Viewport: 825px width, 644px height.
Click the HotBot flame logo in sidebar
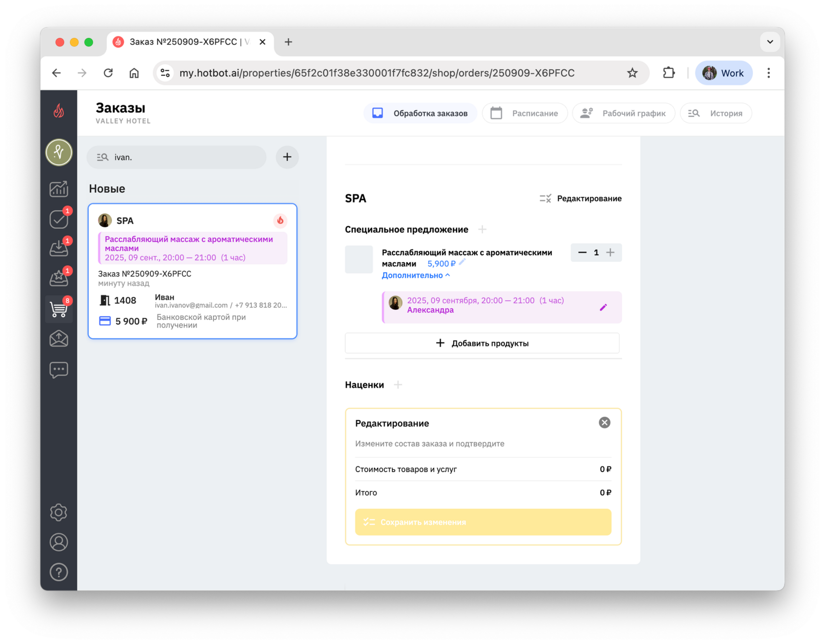coord(59,111)
